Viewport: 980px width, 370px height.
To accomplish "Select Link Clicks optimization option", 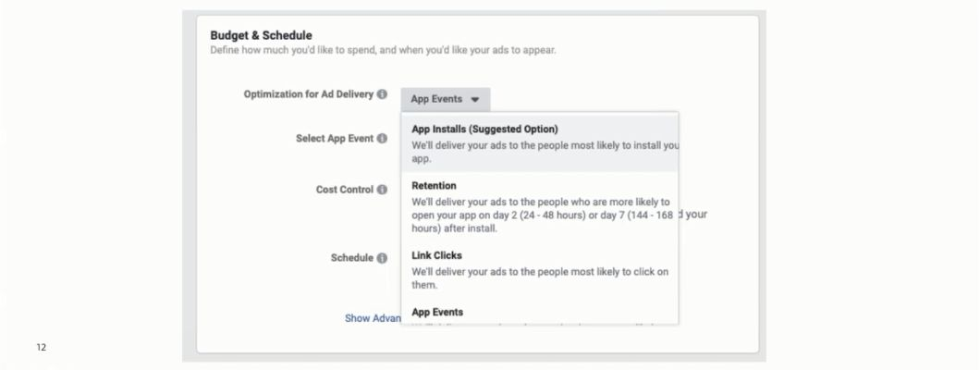I will (540, 270).
